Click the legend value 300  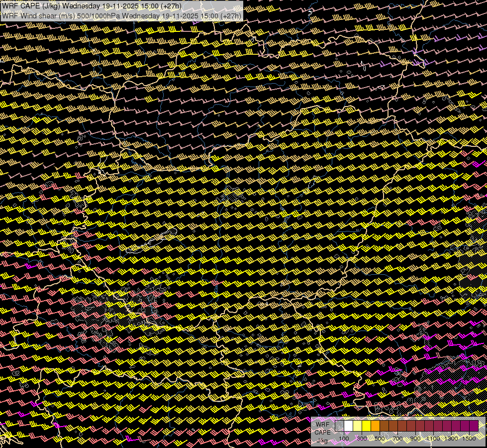[362, 439]
